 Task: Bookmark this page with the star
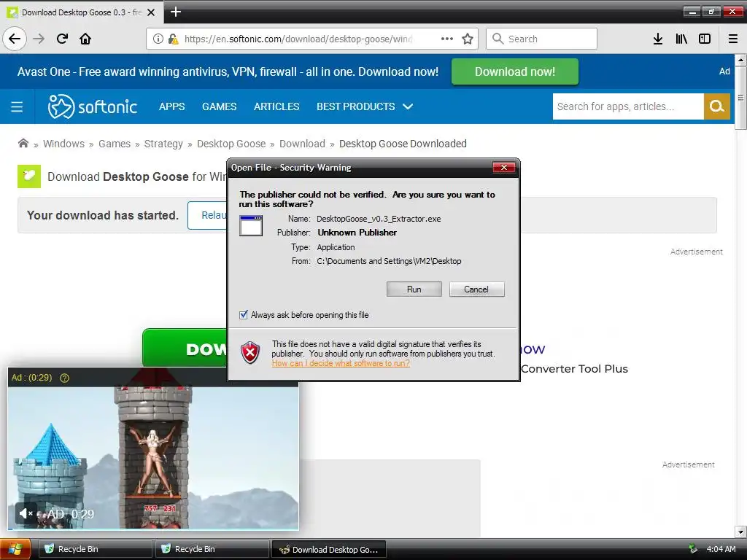468,39
